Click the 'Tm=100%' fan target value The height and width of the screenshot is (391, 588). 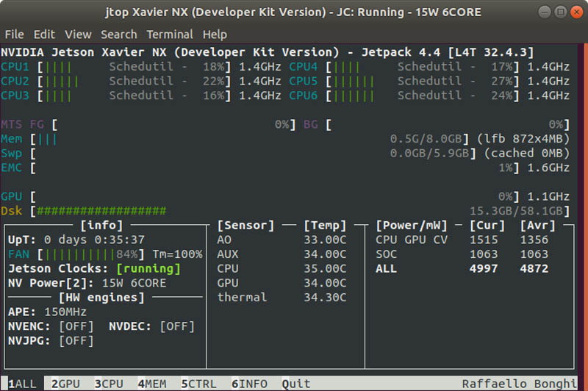pyautogui.click(x=177, y=254)
